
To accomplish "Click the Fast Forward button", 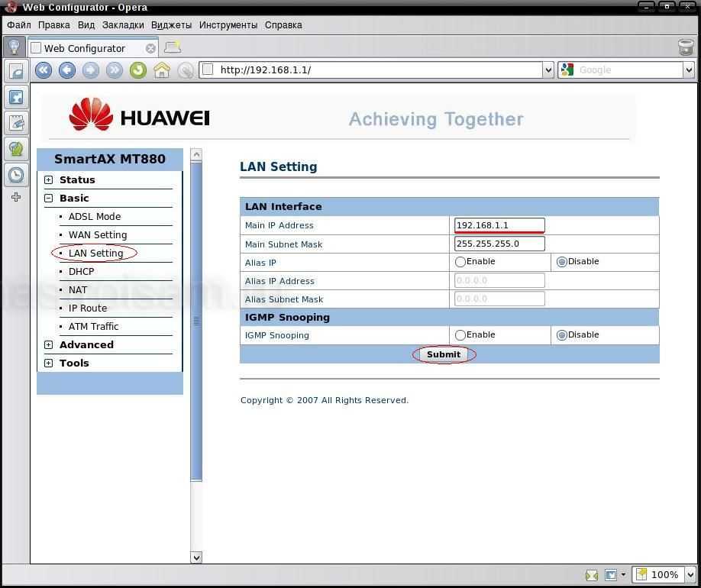I will pyautogui.click(x=115, y=70).
